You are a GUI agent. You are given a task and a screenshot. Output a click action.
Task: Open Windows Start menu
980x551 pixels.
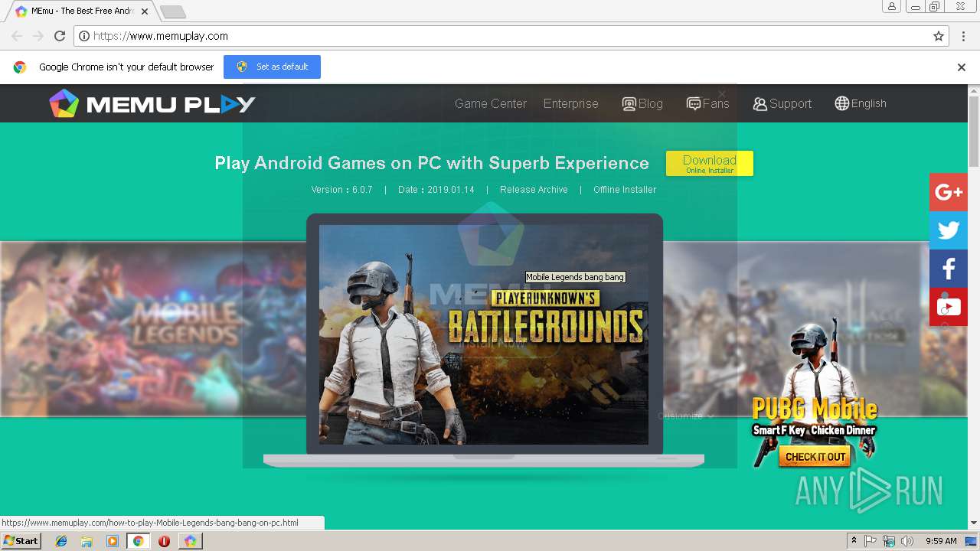coord(21,541)
